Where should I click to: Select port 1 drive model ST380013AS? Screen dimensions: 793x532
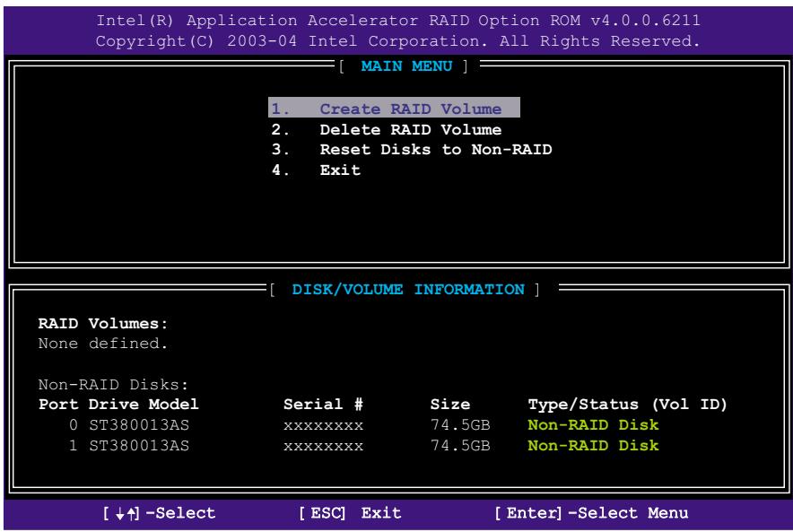[139, 446]
